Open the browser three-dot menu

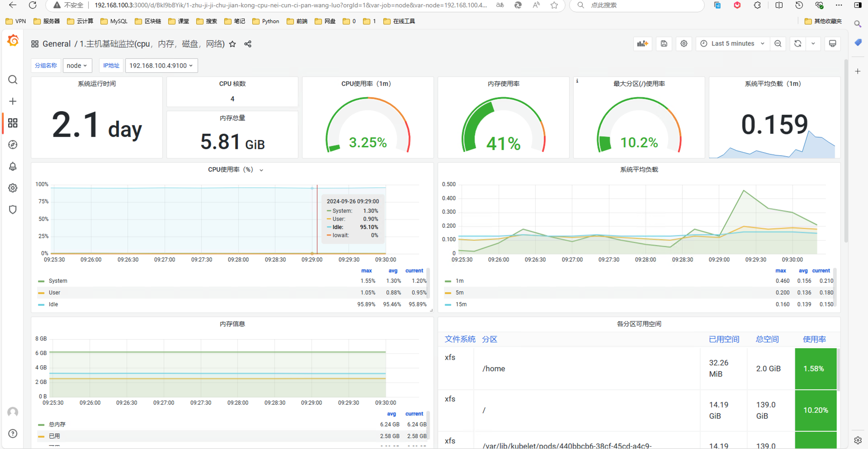click(x=839, y=5)
